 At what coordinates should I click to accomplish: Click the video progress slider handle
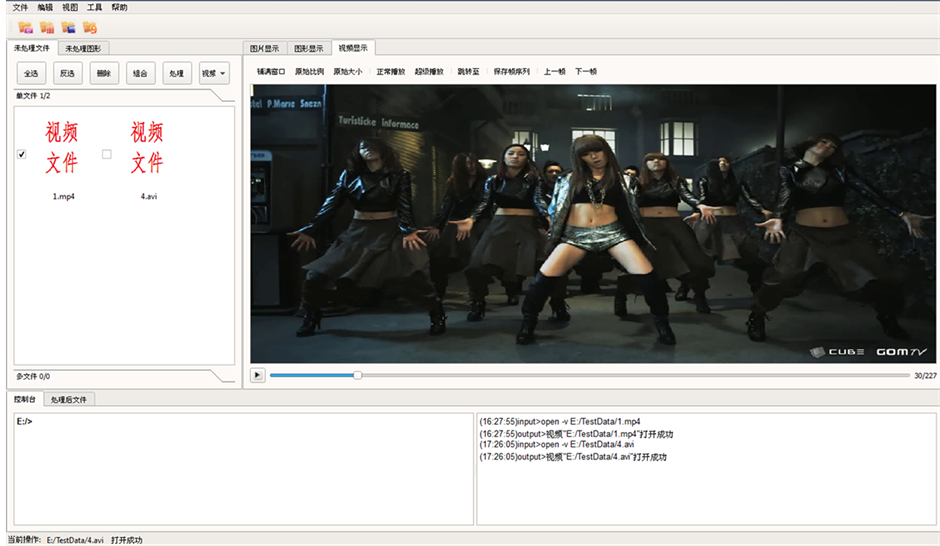357,376
